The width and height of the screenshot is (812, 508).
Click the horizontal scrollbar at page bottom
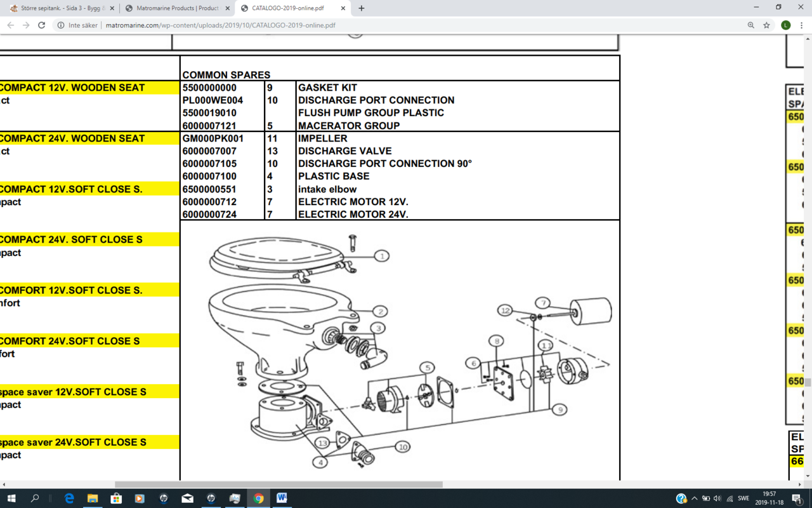[278, 485]
